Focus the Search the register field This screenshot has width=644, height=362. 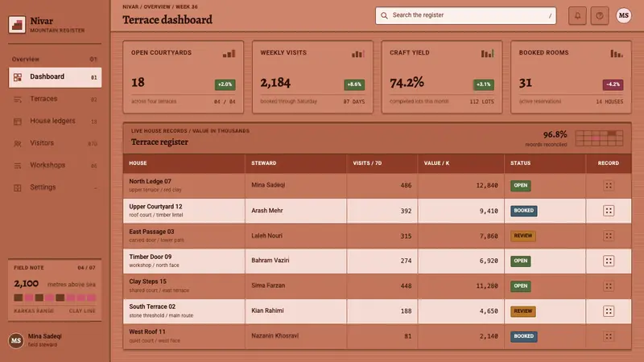coord(466,15)
